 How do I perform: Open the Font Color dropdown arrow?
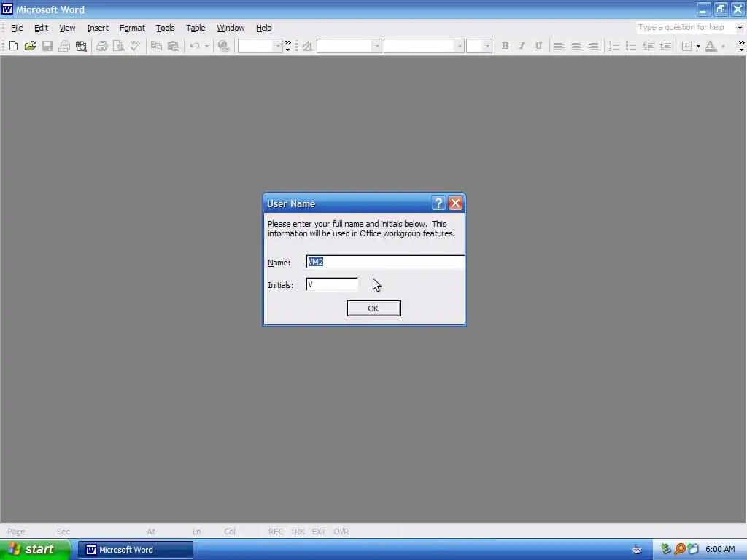[723, 46]
